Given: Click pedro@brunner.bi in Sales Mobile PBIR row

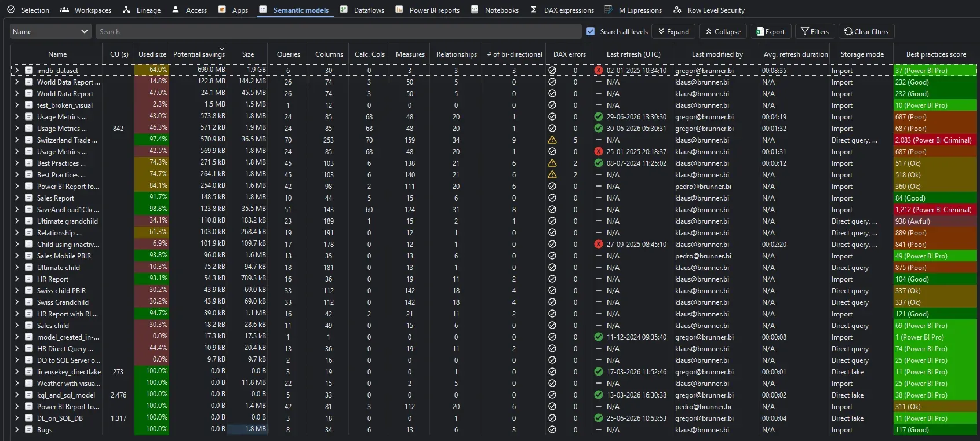Looking at the screenshot, I should (703, 256).
